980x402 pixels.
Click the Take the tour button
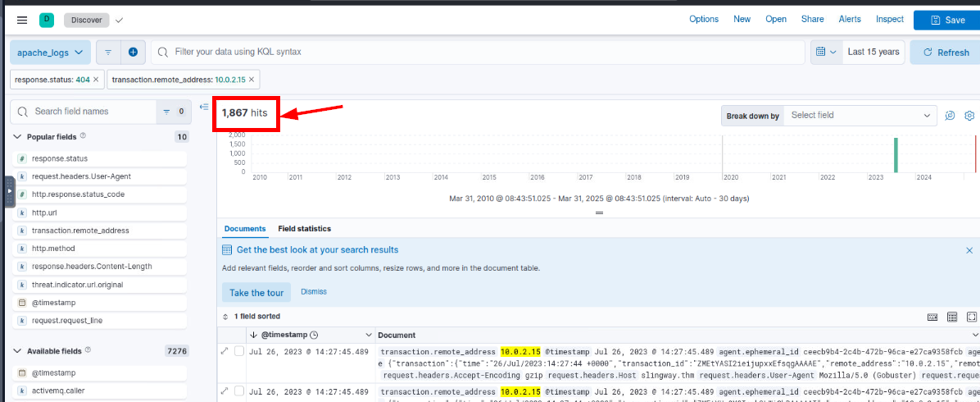[256, 292]
